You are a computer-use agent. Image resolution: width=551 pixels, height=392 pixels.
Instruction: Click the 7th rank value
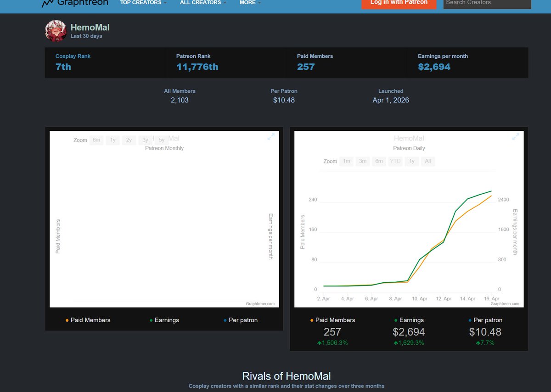(x=63, y=67)
